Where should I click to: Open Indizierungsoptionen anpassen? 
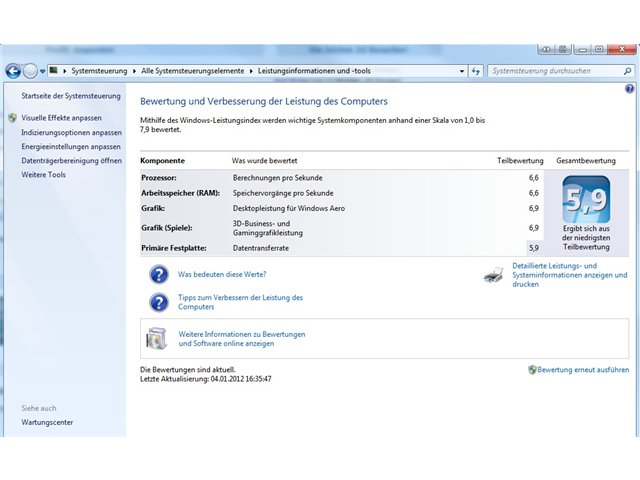(71, 133)
